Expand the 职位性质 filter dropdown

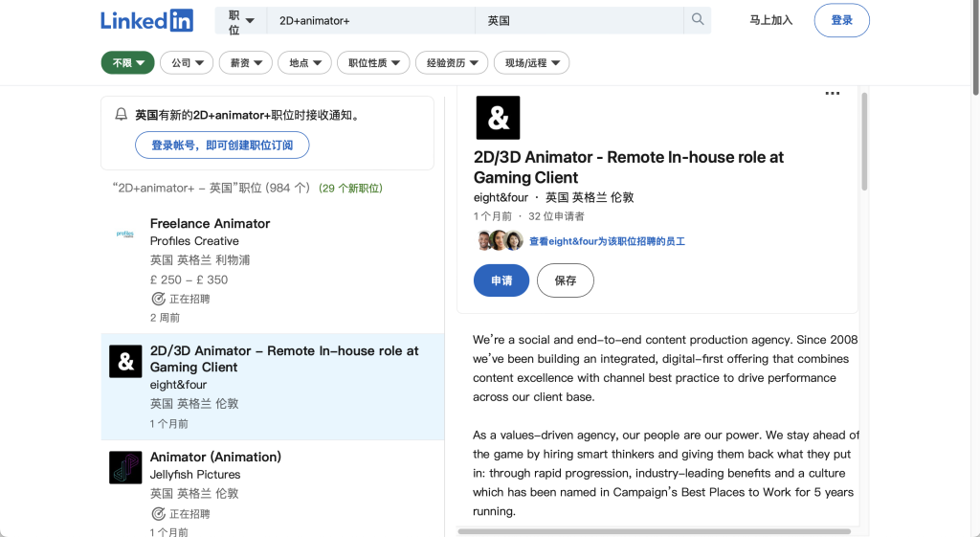coord(373,62)
